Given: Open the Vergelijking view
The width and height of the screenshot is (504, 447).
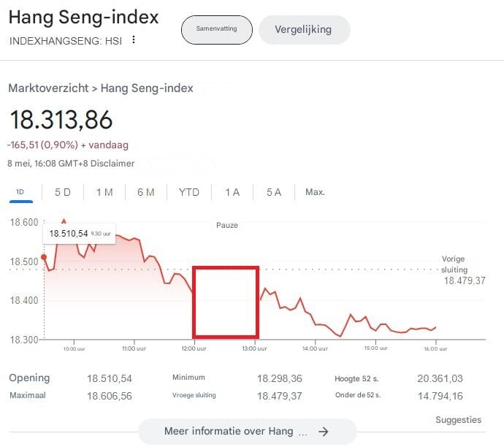Looking at the screenshot, I should coord(303,30).
